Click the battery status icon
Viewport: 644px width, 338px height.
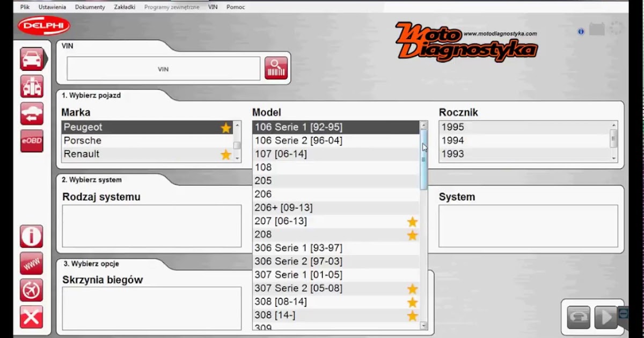click(597, 29)
